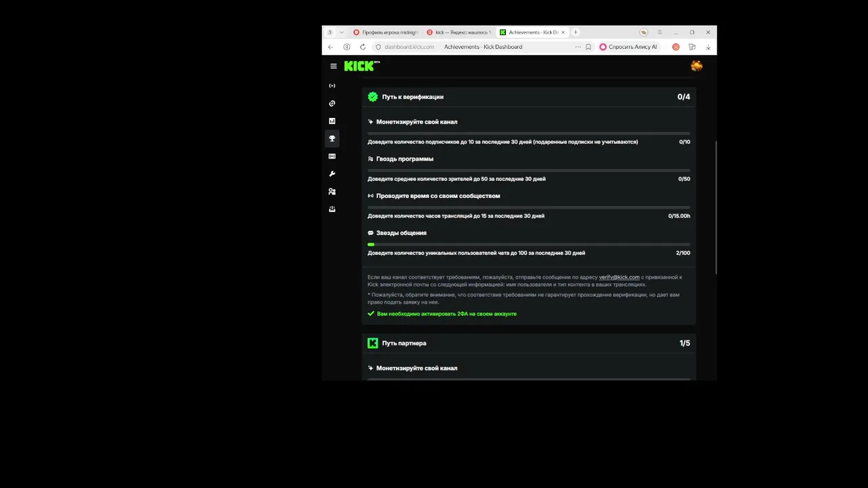Screen dimensions: 868x488
Task: Click the 'Путь партнера' header
Action: 404,343
